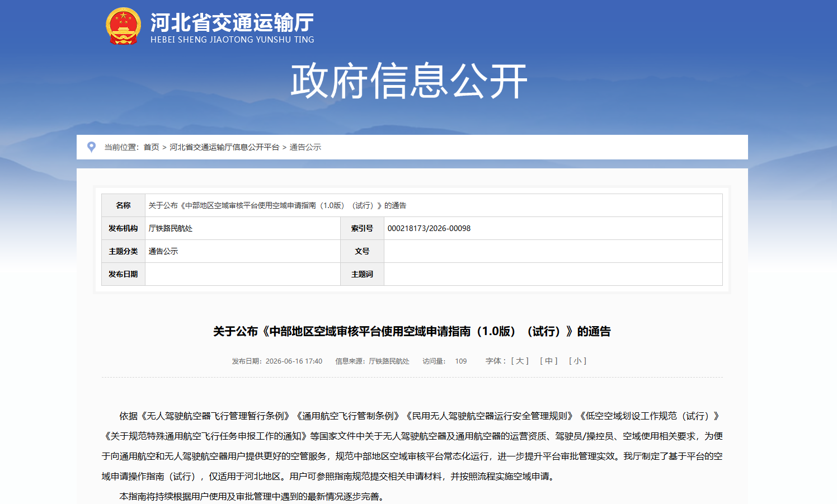Click the national emblem logo
Viewport: 837px width, 504px height.
[x=123, y=26]
